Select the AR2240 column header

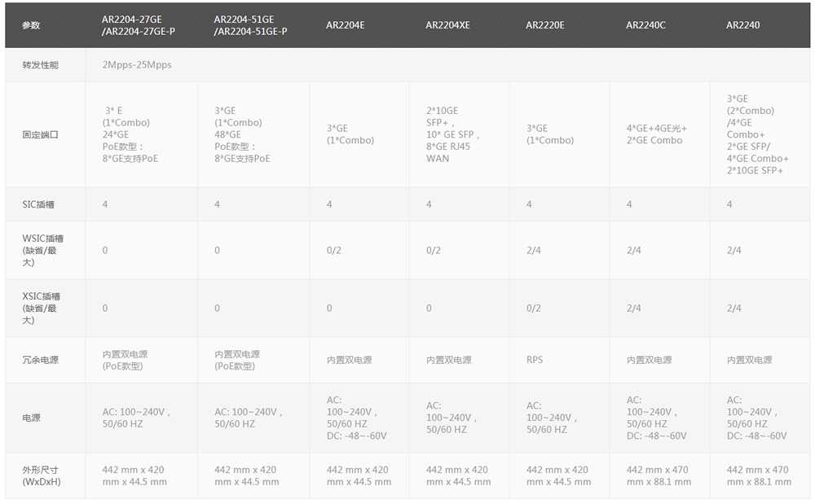[742, 25]
